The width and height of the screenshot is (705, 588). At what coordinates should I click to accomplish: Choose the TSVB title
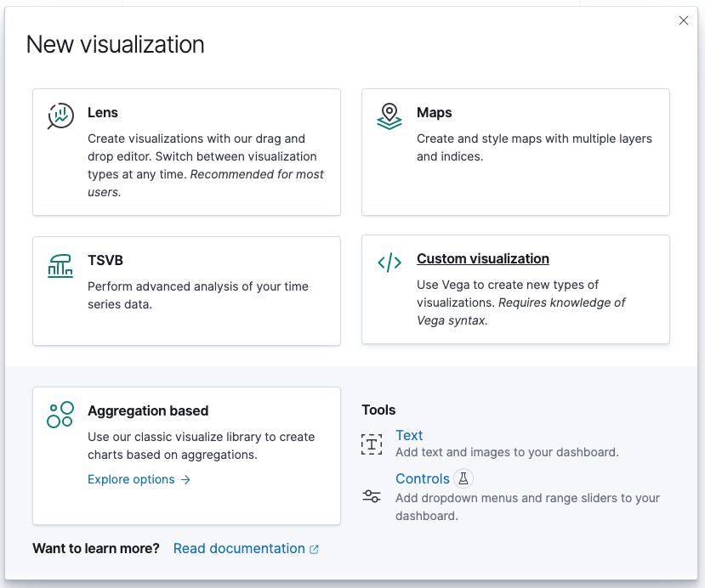point(105,261)
